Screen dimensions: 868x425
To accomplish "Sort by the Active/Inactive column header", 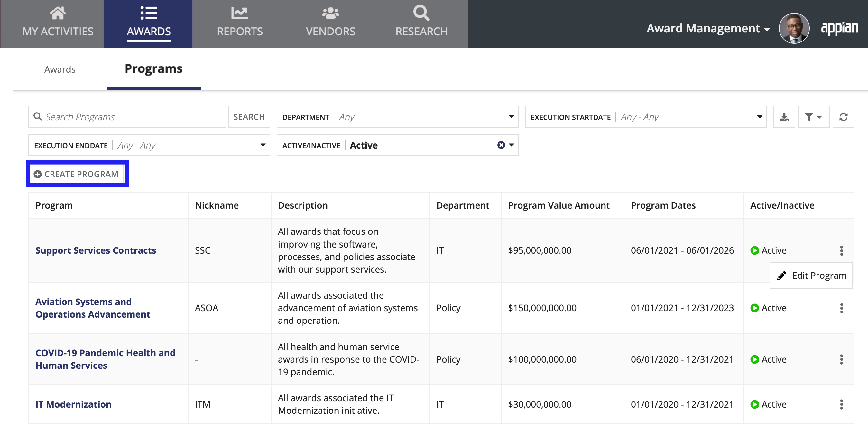I will pos(782,205).
